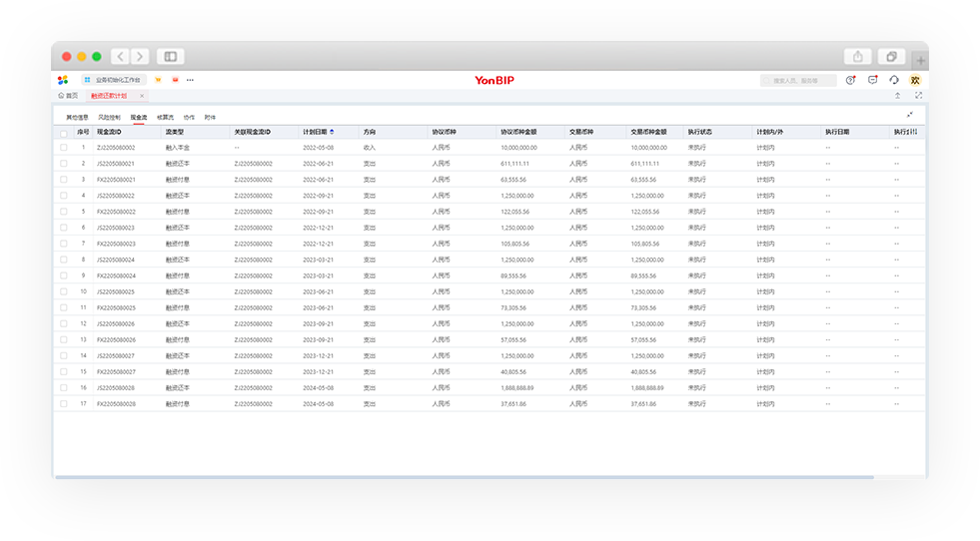Click the 协议币种金额 column header
The image size is (980, 541).
[518, 132]
